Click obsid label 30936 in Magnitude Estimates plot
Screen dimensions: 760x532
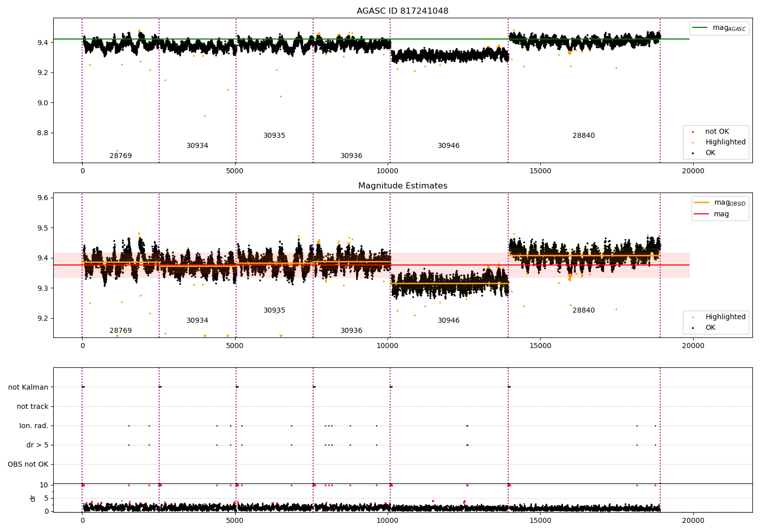point(352,331)
